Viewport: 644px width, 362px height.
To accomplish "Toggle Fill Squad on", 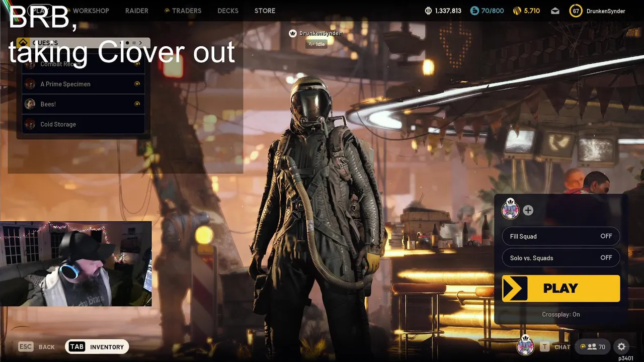I will tap(561, 236).
